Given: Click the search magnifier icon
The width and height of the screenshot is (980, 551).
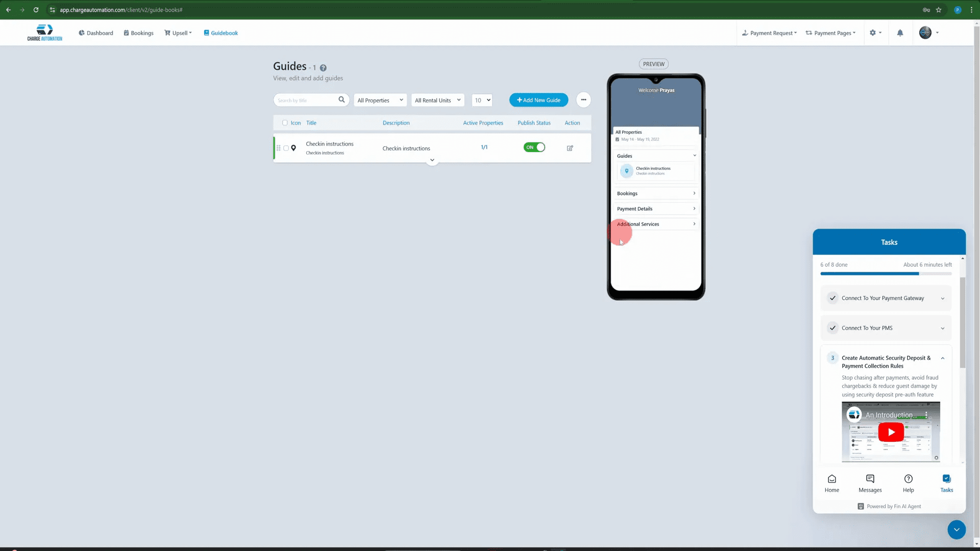Looking at the screenshot, I should coord(341,99).
